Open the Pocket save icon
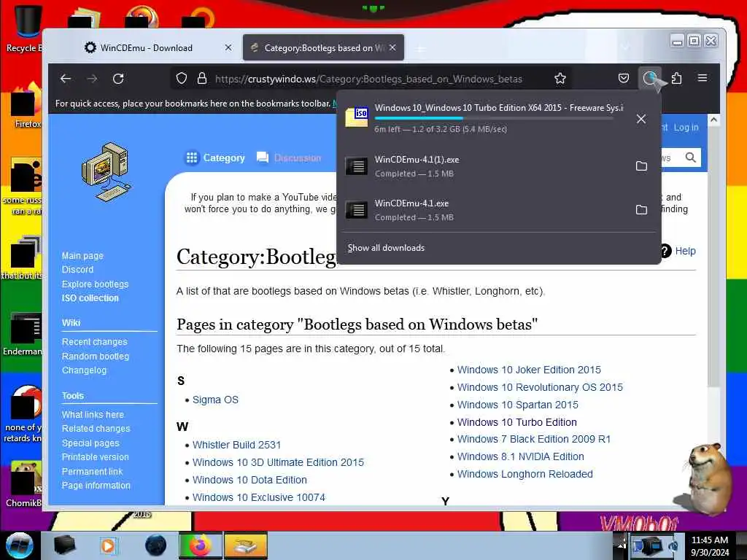The width and height of the screenshot is (747, 560). pyautogui.click(x=624, y=78)
